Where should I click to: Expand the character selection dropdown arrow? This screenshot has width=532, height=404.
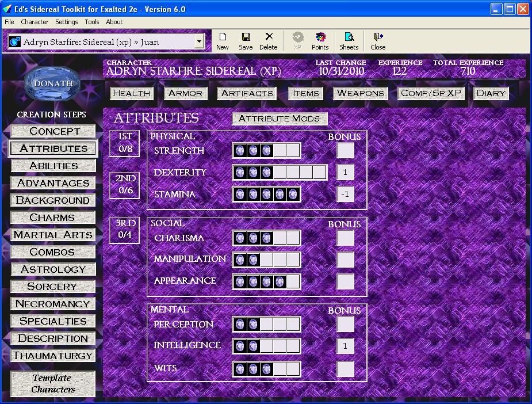[199, 42]
